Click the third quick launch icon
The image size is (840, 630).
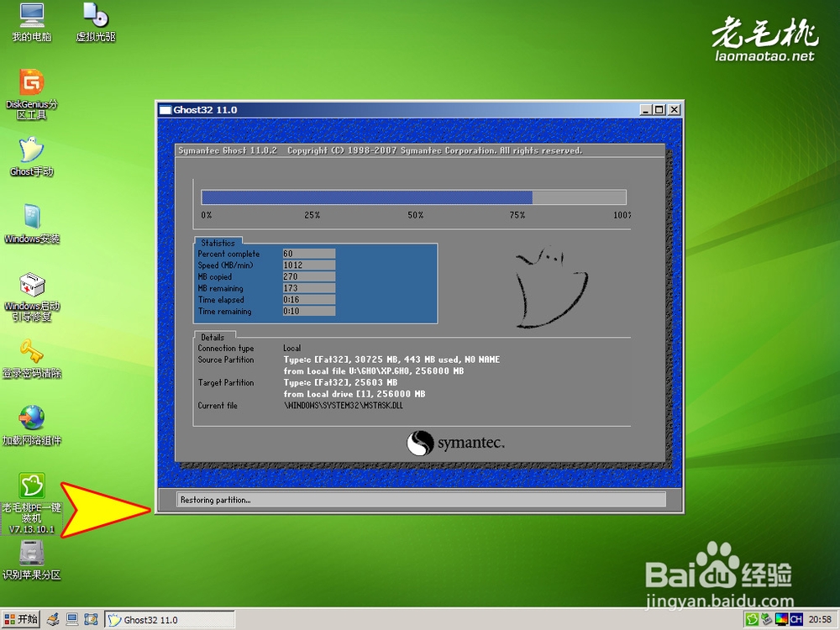(x=91, y=620)
